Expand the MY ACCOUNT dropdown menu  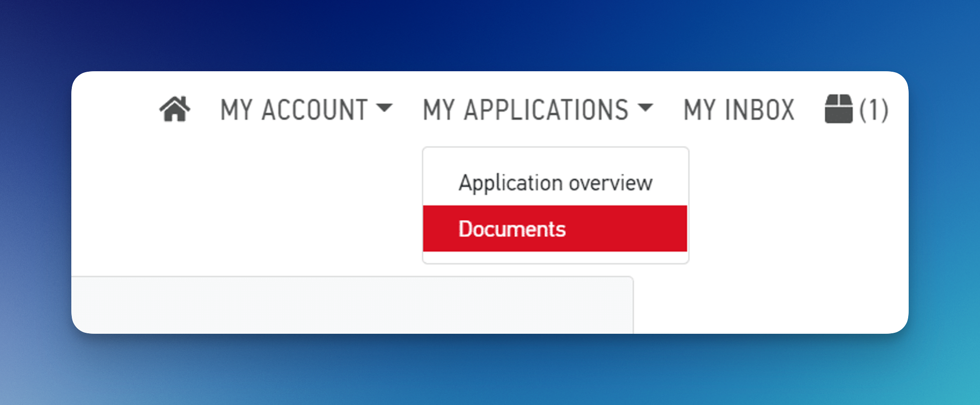[x=306, y=109]
